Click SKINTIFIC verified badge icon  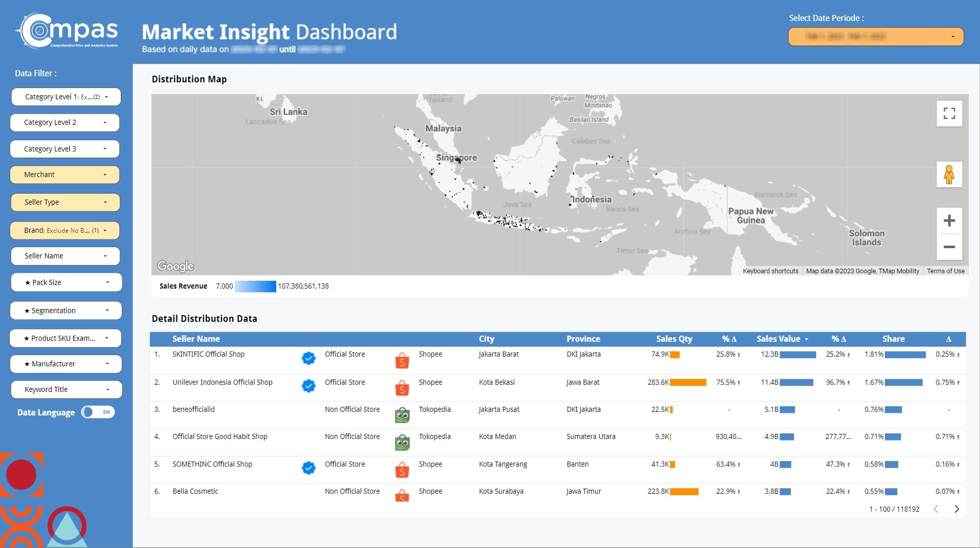coord(309,358)
